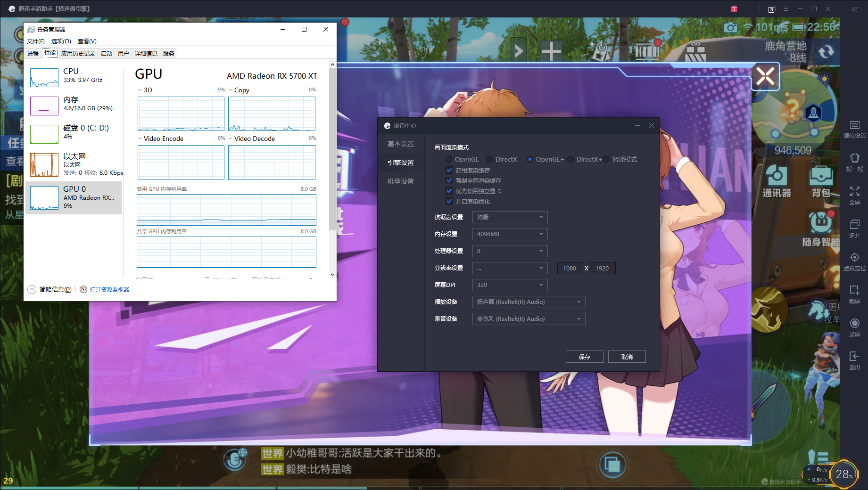
Task: Click the open resource monitor icon
Action: [x=83, y=289]
